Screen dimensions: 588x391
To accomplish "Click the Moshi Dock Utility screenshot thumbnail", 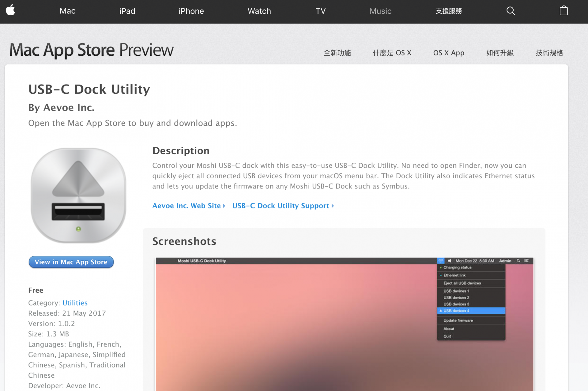I will [344, 323].
